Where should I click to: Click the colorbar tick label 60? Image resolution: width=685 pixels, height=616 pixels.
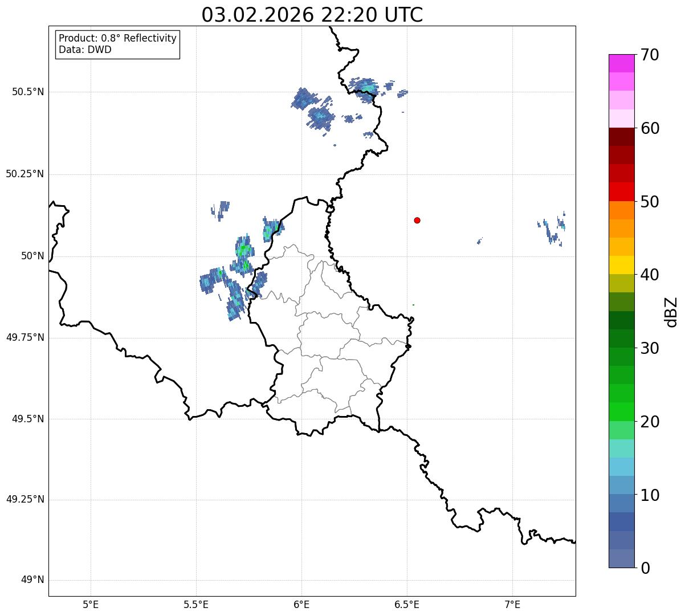[650, 128]
